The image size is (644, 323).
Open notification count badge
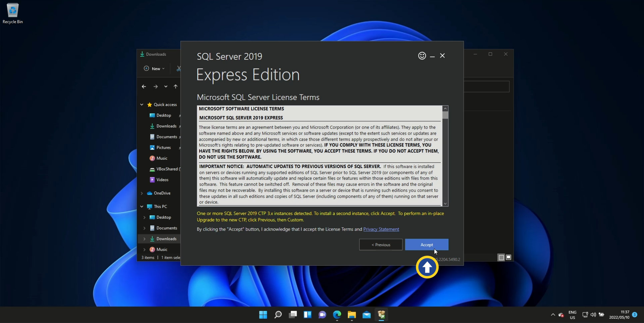[635, 314]
